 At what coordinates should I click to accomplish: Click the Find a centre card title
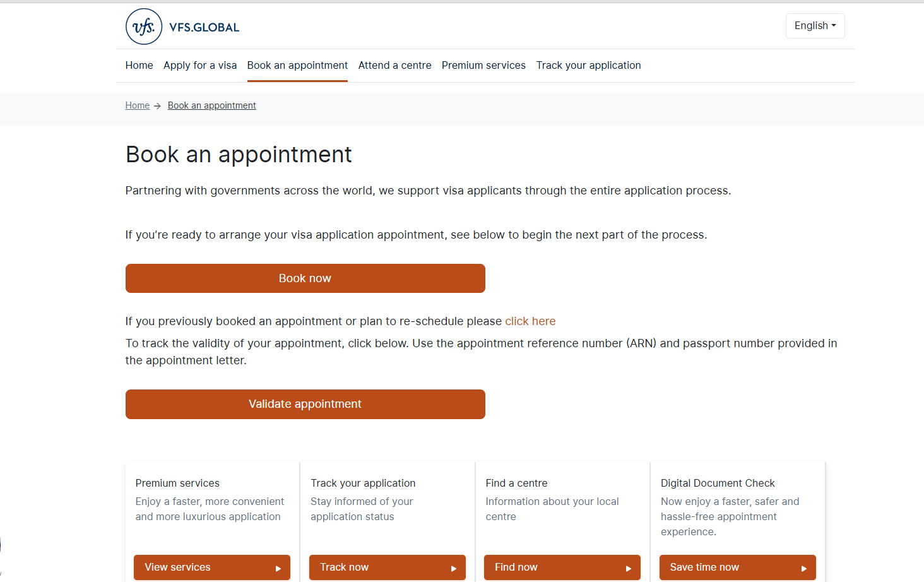(516, 483)
